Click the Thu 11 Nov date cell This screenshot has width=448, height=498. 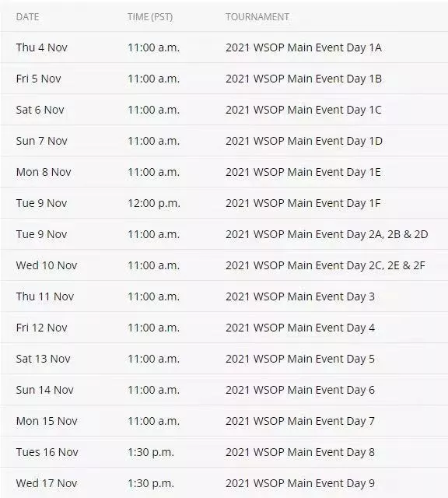pos(45,296)
